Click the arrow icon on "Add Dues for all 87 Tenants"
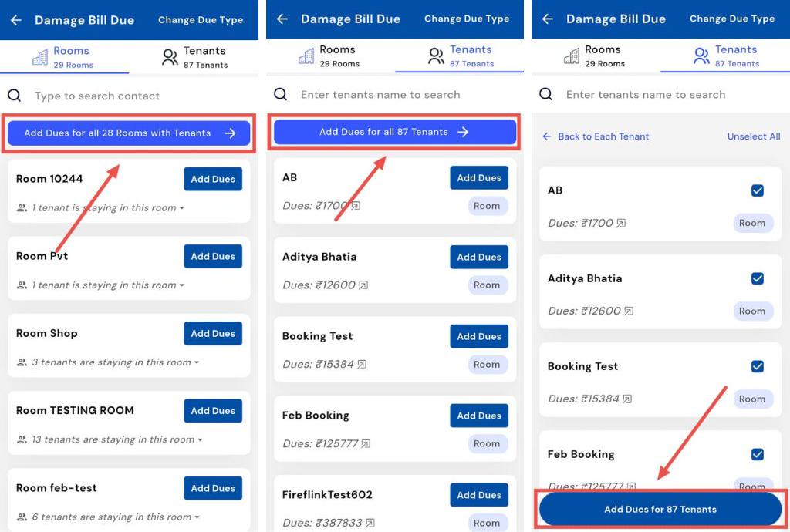 click(463, 132)
